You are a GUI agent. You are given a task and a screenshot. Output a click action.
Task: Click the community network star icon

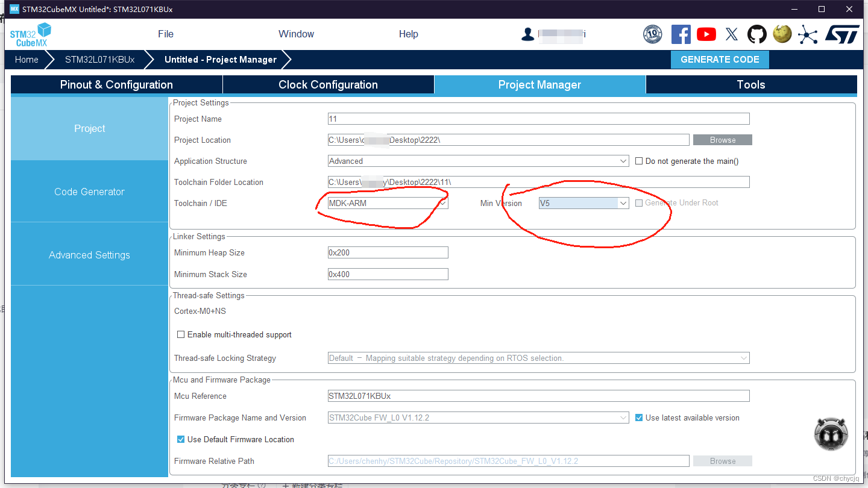click(808, 34)
